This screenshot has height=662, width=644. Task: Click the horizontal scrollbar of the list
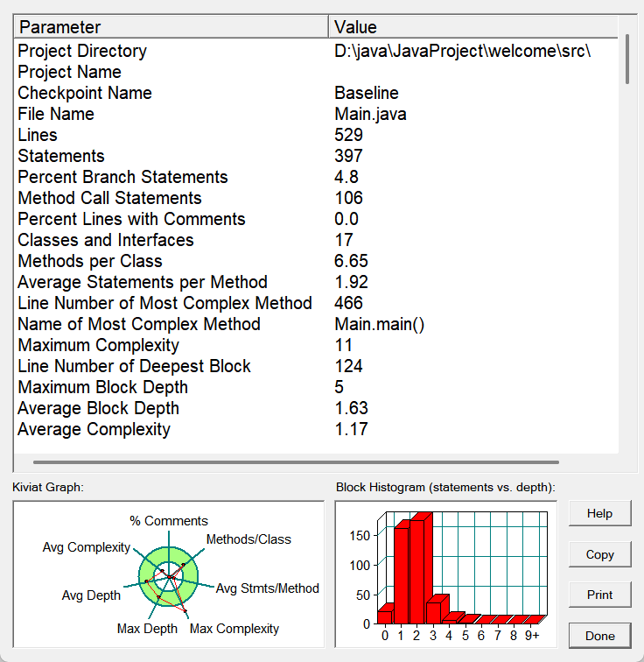coord(296,462)
